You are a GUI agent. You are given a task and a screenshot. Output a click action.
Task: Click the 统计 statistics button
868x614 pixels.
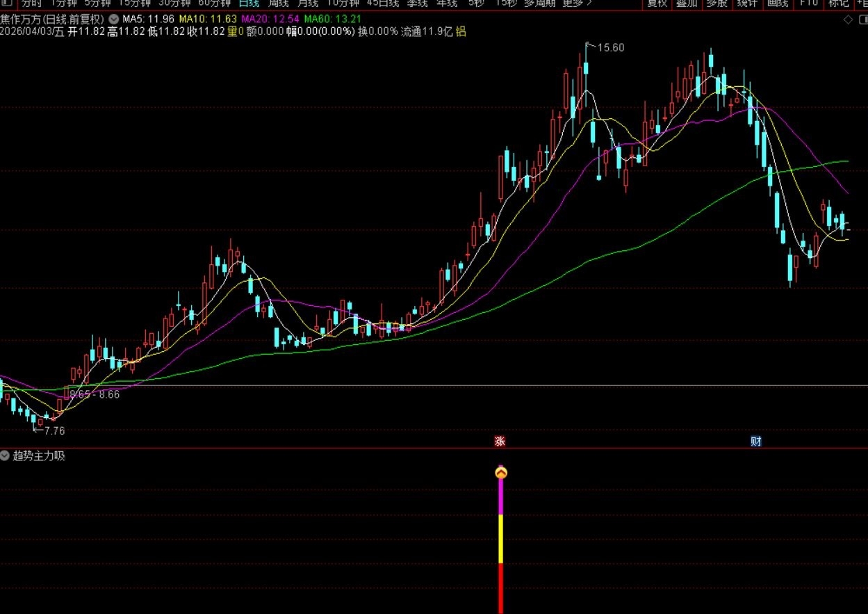(x=748, y=3)
